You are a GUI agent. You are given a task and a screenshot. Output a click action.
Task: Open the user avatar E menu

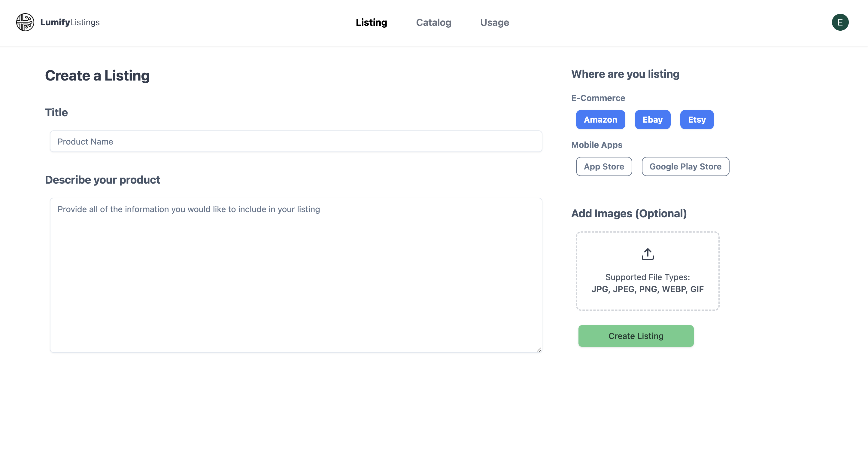pos(840,22)
